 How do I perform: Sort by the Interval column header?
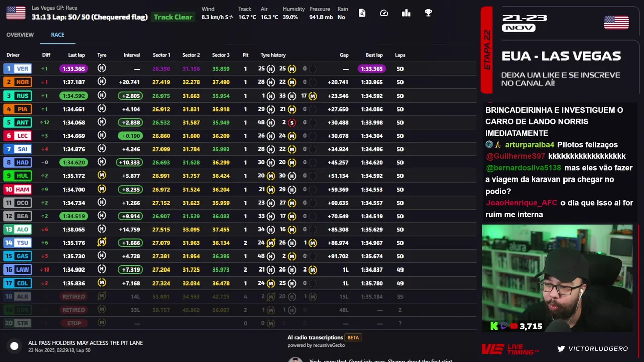coord(132,55)
